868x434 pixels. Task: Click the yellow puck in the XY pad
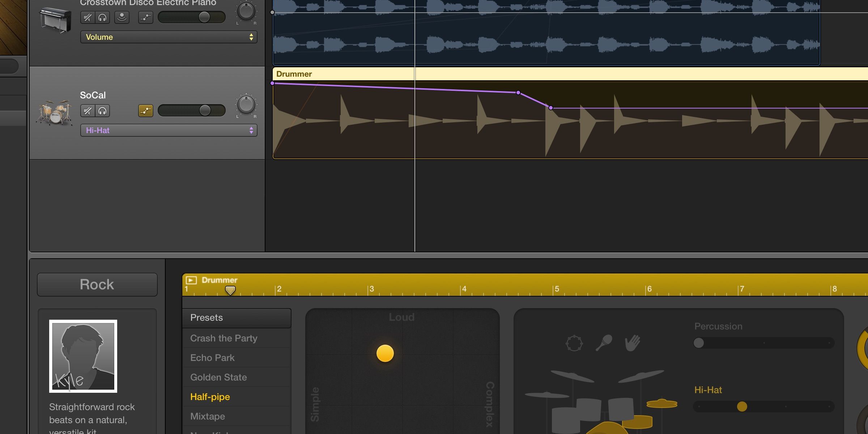point(385,353)
